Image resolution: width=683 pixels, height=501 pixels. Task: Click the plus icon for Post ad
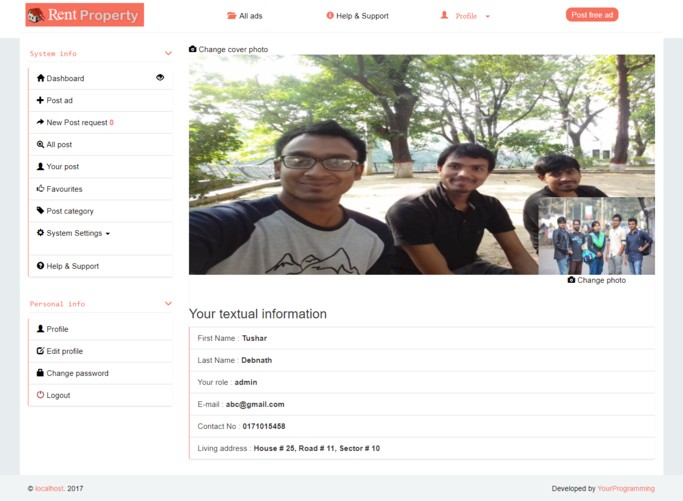tap(41, 100)
